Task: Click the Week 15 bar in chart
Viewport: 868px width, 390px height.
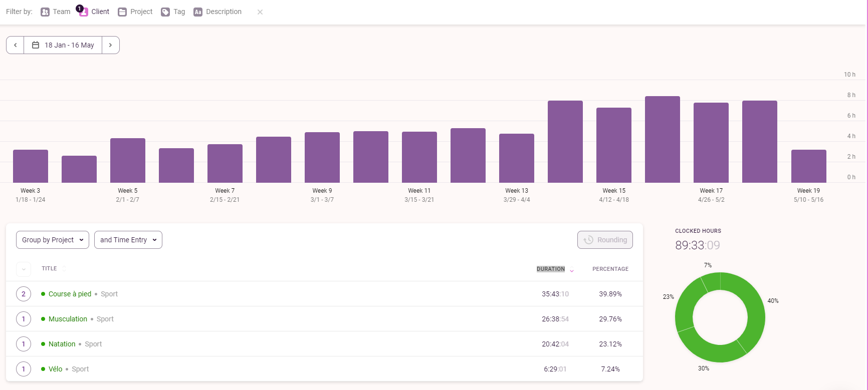Action: (614, 145)
